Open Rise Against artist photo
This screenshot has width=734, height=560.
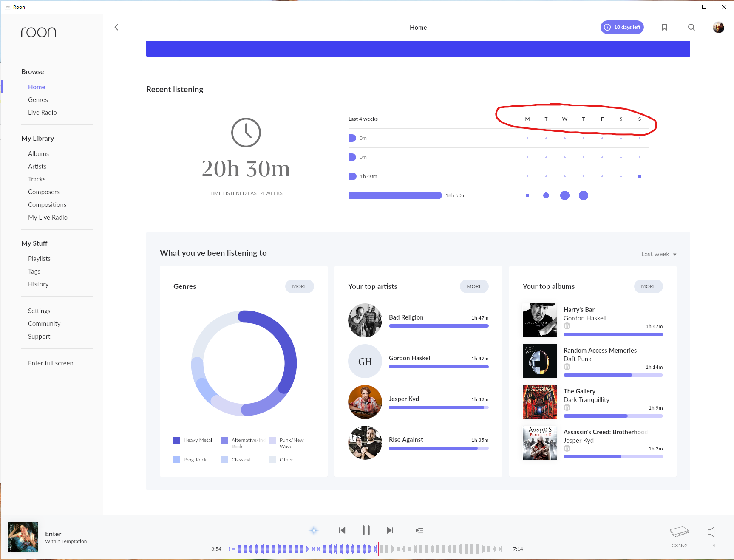point(365,443)
